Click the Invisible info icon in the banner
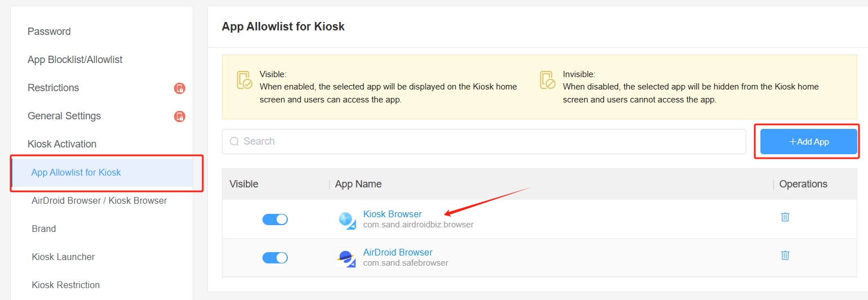Image resolution: width=868 pixels, height=300 pixels. coord(547,80)
